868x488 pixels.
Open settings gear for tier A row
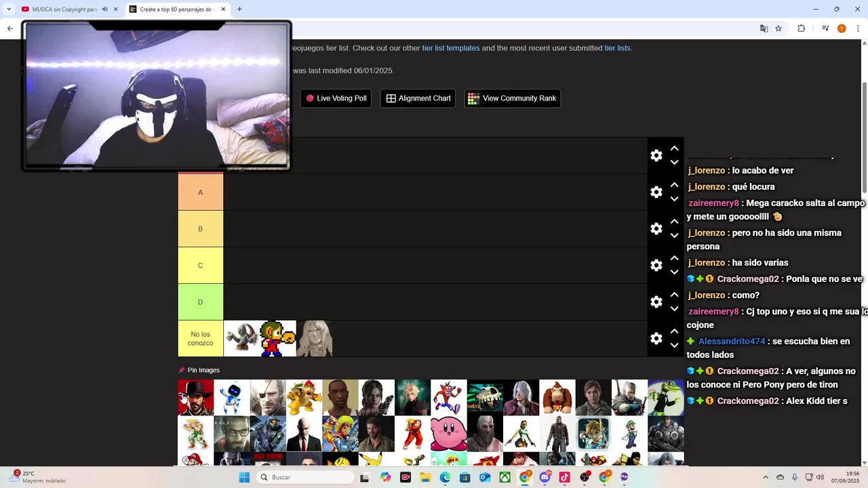pyautogui.click(x=656, y=192)
